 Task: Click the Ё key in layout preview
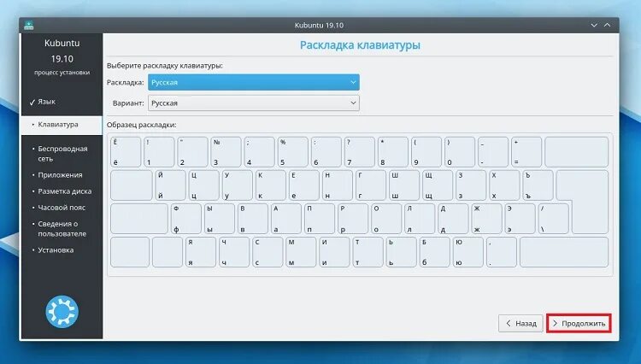126,152
